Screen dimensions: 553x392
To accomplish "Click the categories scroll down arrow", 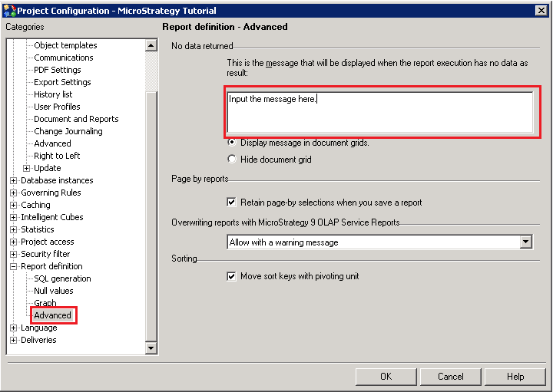I will [151, 348].
